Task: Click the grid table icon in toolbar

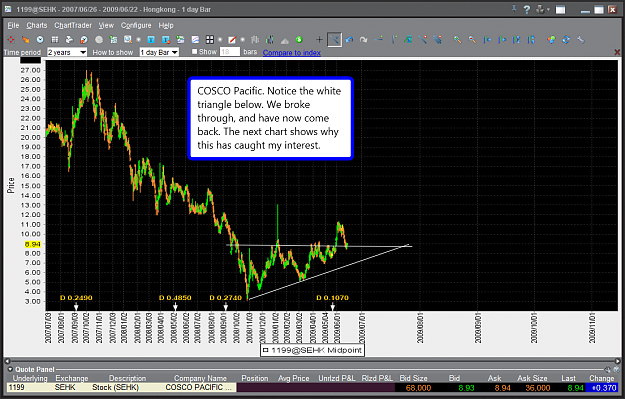Action: (x=55, y=39)
